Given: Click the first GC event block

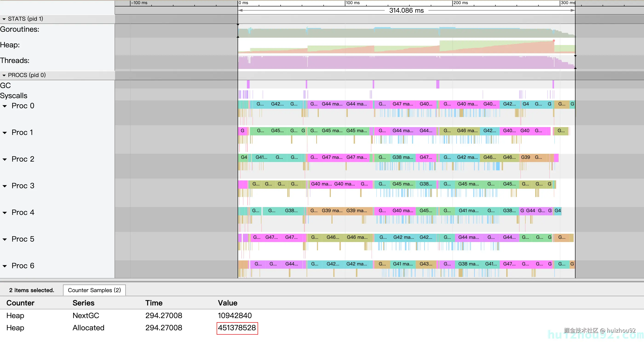Looking at the screenshot, I should [x=248, y=84].
